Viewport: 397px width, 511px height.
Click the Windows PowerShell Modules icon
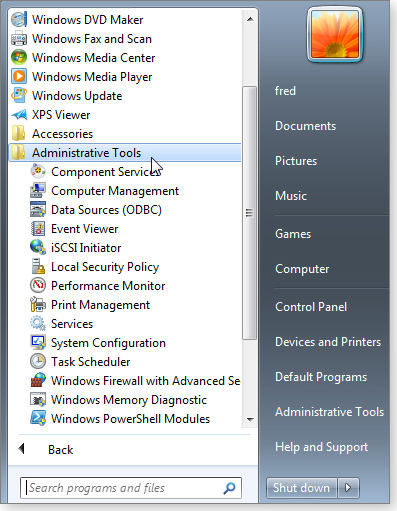(38, 419)
